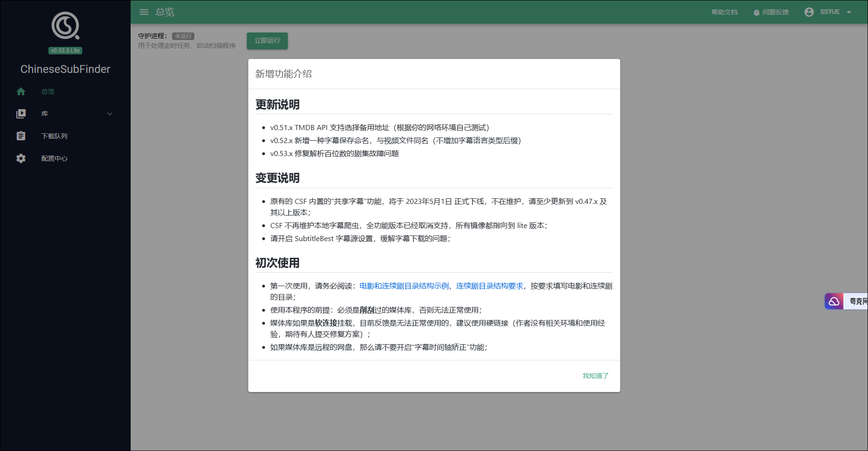This screenshot has height=451, width=868.
Task: Open the 帮助文档 link in header
Action: point(724,12)
